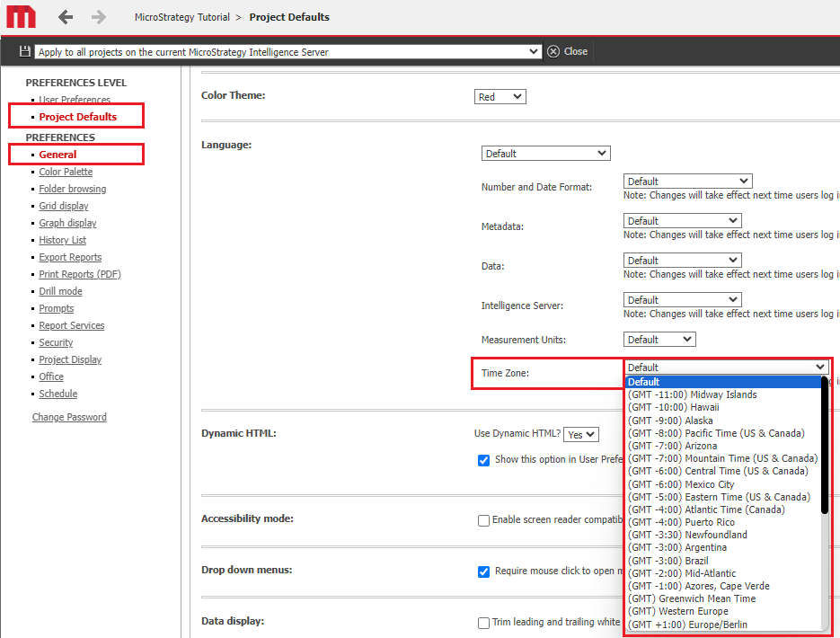This screenshot has width=840, height=638.
Task: Open Report Services preferences
Action: coord(72,325)
